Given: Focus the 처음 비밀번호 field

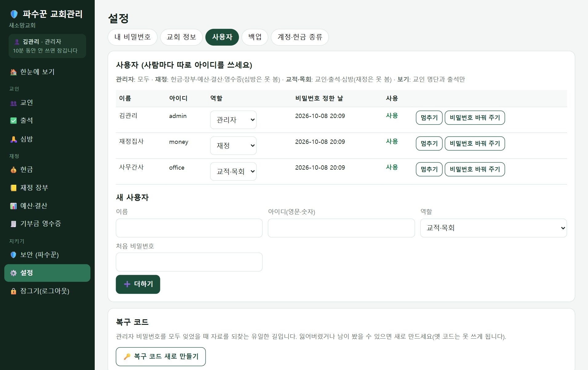Looking at the screenshot, I should coord(189,262).
